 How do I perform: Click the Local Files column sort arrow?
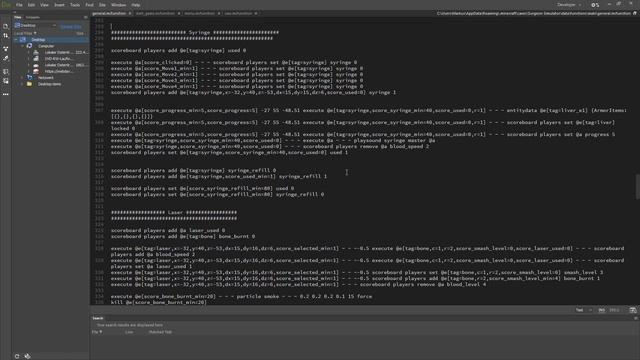(x=35, y=33)
